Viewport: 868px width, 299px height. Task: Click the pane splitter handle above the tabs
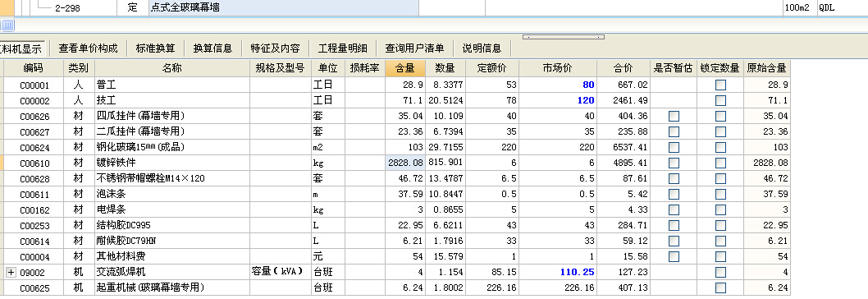[x=563, y=37]
